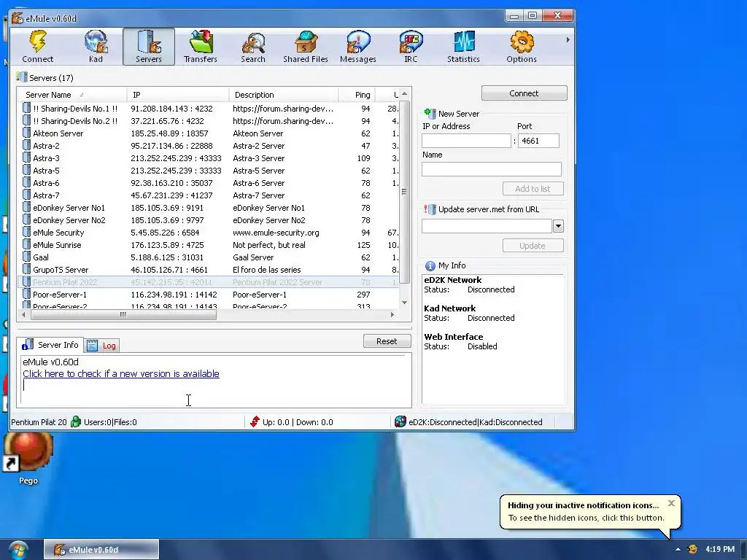The height and width of the screenshot is (560, 747).
Task: Click the eMule tray icon
Action: [692, 550]
